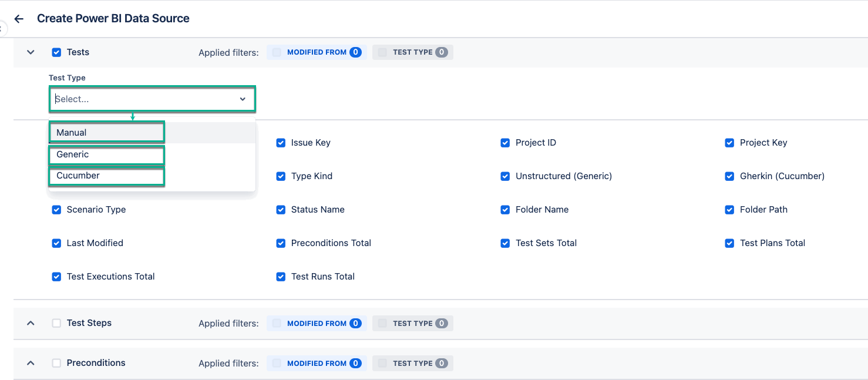868x380 pixels.
Task: Disable the Folder Path checkbox
Action: 729,210
